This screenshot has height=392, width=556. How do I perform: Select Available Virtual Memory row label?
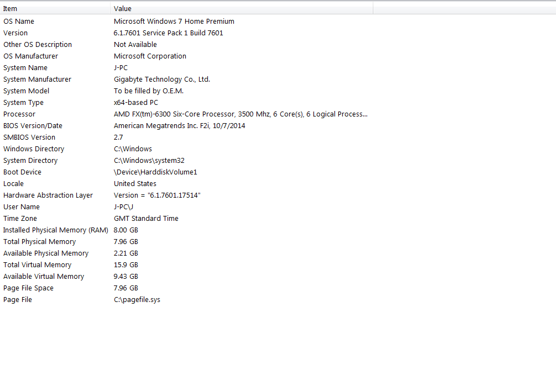click(44, 277)
